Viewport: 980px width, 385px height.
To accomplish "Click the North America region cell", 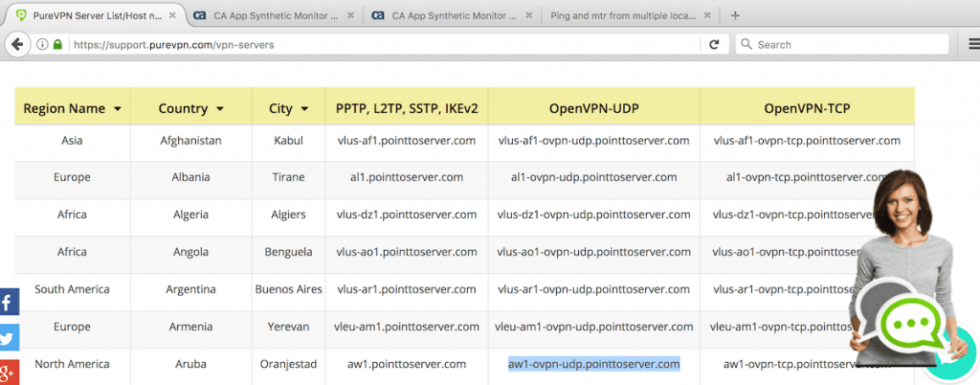I will click(x=72, y=364).
